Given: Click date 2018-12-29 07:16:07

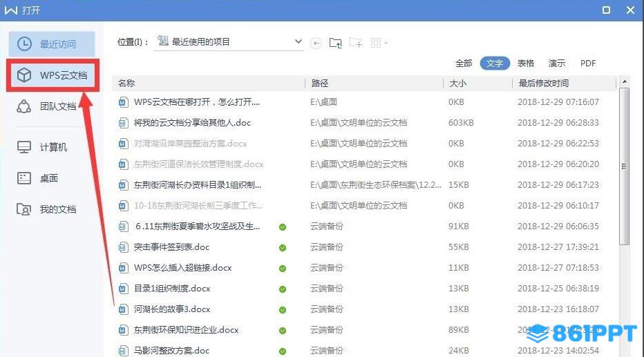Looking at the screenshot, I should 558,102.
